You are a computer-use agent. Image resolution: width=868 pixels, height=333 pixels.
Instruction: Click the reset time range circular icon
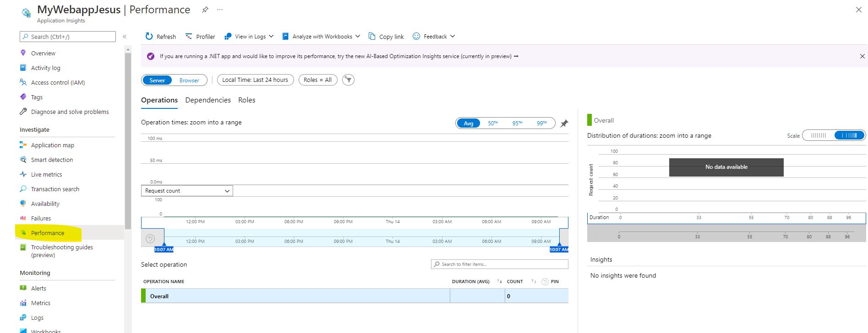[150, 238]
